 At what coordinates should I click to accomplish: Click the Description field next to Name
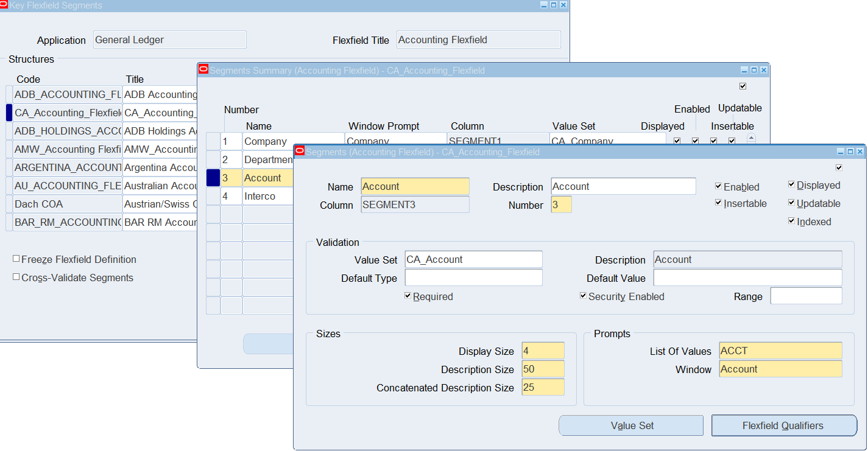pos(624,186)
